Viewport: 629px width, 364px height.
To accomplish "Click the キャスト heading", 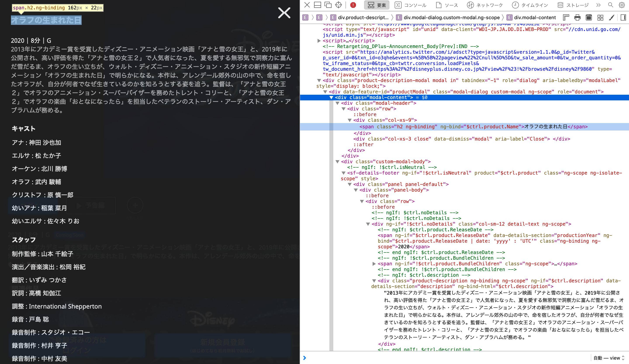I will pos(24,129).
